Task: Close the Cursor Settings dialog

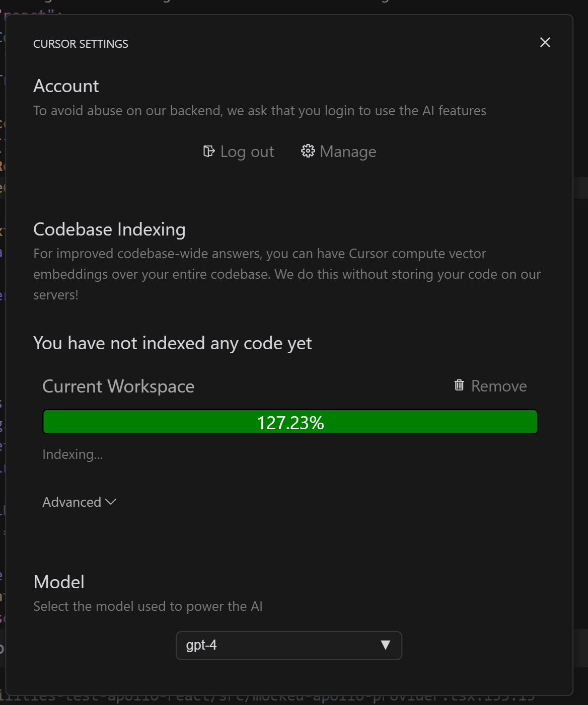Action: [x=545, y=43]
